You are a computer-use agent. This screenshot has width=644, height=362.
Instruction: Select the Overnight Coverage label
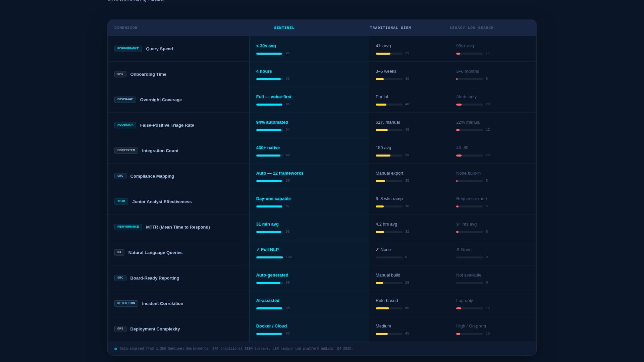click(161, 100)
